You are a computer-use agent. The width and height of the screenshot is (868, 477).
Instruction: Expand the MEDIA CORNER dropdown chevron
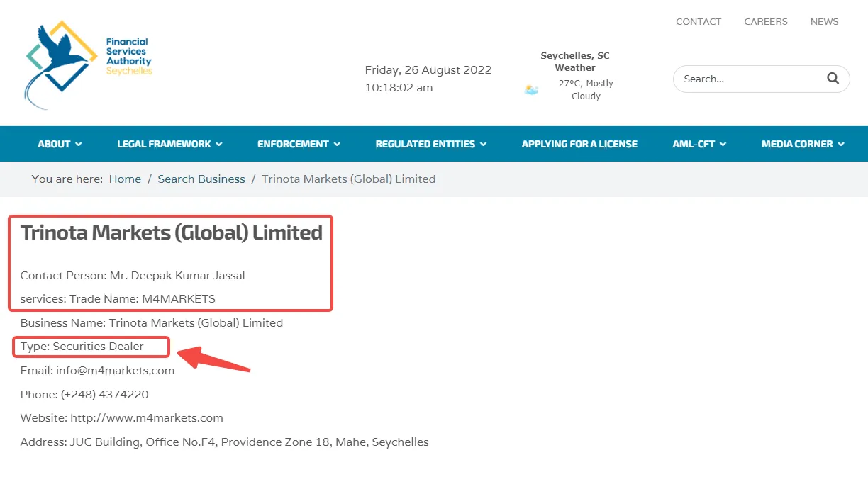pos(841,144)
